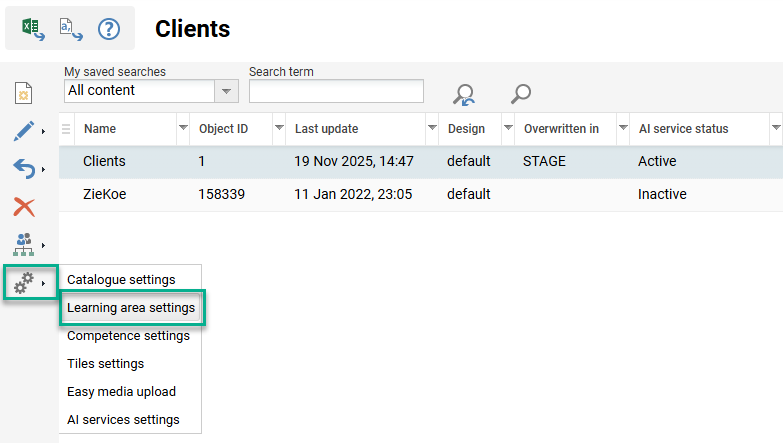This screenshot has width=783, height=443.
Task: Open the Design column filter arrow
Action: point(508,128)
